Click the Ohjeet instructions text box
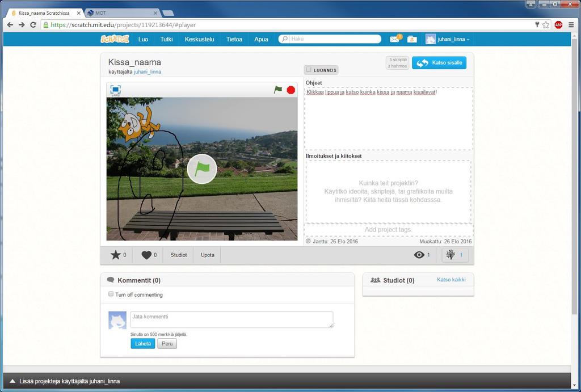The width and height of the screenshot is (581, 392). pyautogui.click(x=389, y=119)
